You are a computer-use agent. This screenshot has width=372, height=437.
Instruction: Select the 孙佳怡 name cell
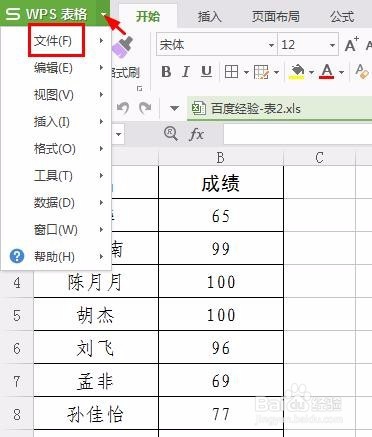click(96, 414)
